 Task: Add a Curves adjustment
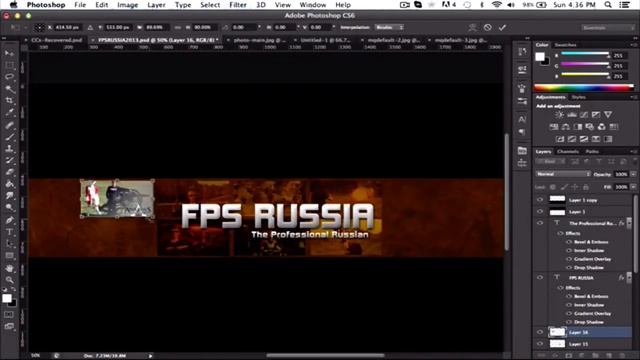(584, 115)
